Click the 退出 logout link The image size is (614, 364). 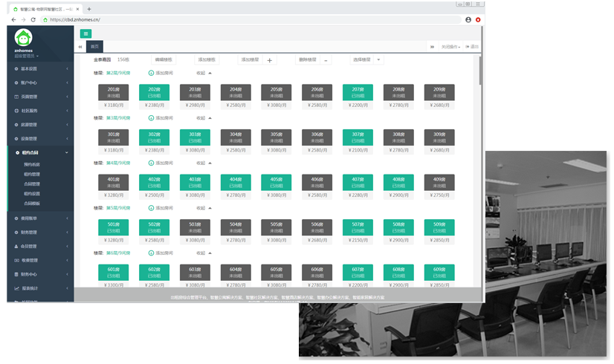(x=472, y=47)
